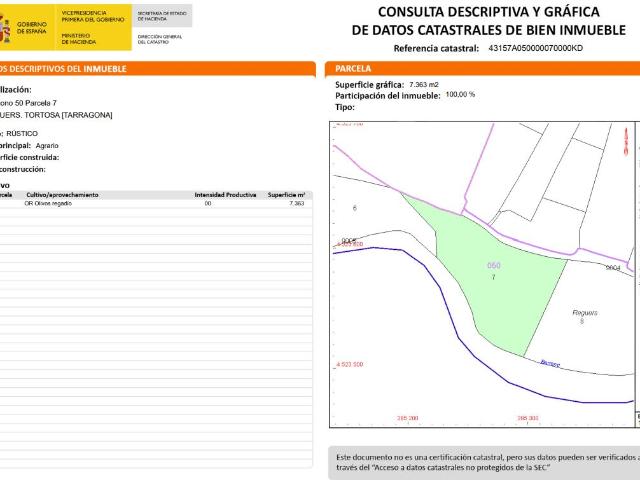Click the Secretaría de Estado de Hacienda box
Viewport: 640px width, 480px height.
162,14
